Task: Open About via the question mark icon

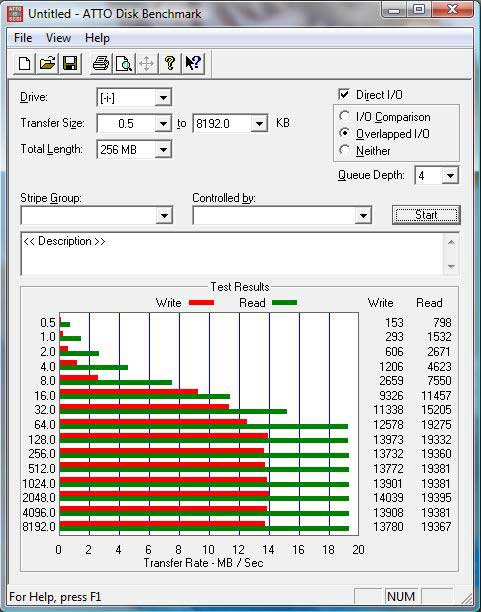Action: click(x=169, y=63)
